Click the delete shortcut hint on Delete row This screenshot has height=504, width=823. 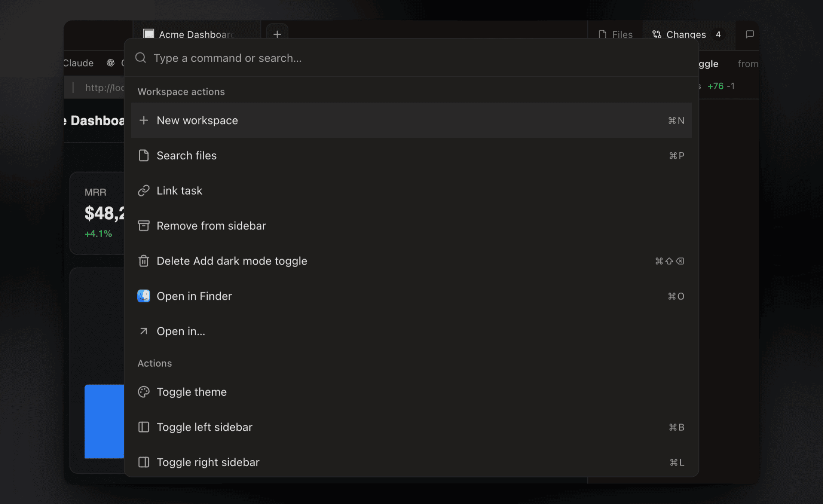point(670,261)
